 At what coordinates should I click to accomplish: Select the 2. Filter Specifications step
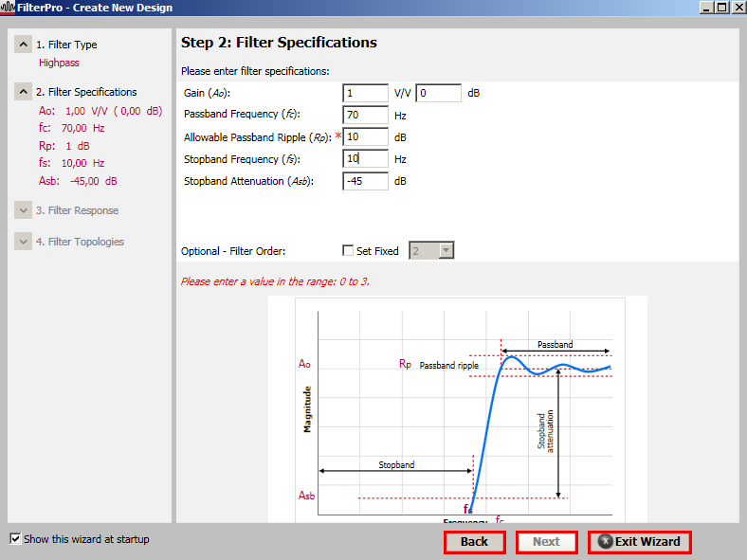(x=86, y=91)
